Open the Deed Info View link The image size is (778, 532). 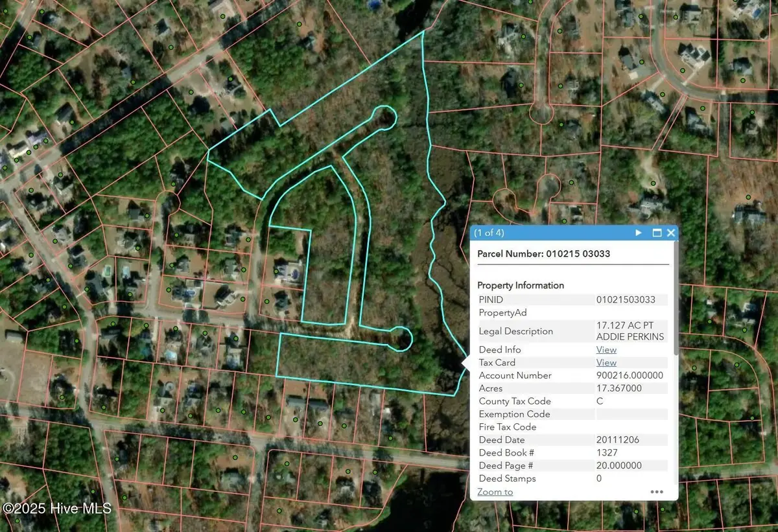[x=606, y=349]
